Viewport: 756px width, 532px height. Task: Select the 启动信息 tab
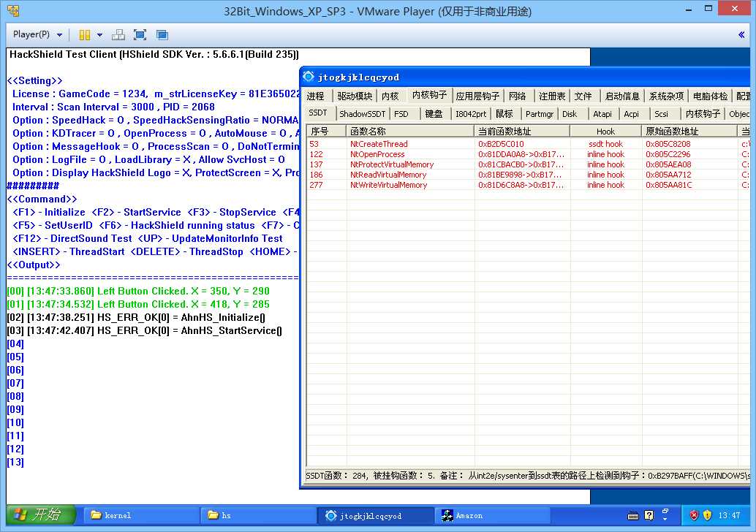pyautogui.click(x=622, y=96)
